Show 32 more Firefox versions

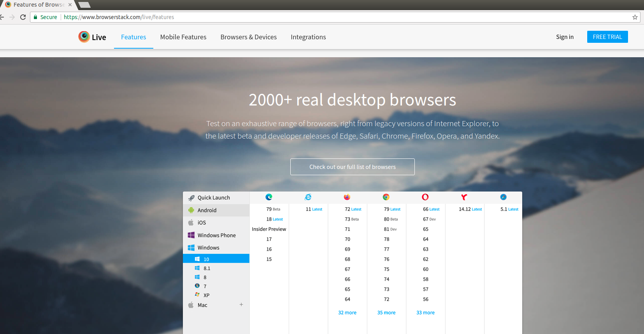[347, 313]
